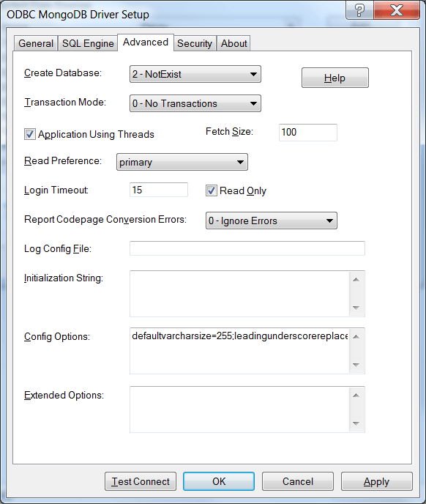Open the Create Database dropdown
426x504 pixels.
click(x=195, y=74)
